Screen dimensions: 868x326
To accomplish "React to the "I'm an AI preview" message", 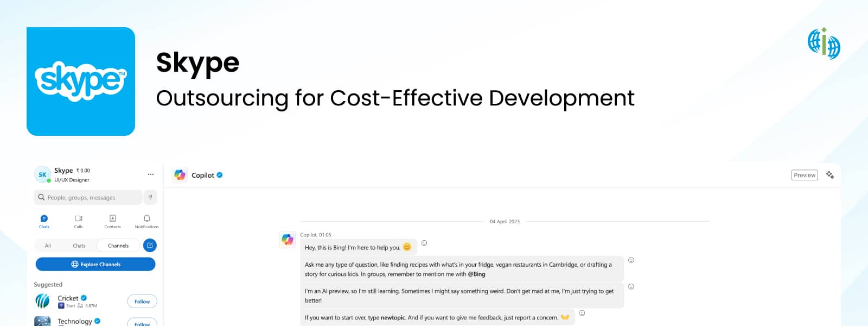I will (631, 286).
